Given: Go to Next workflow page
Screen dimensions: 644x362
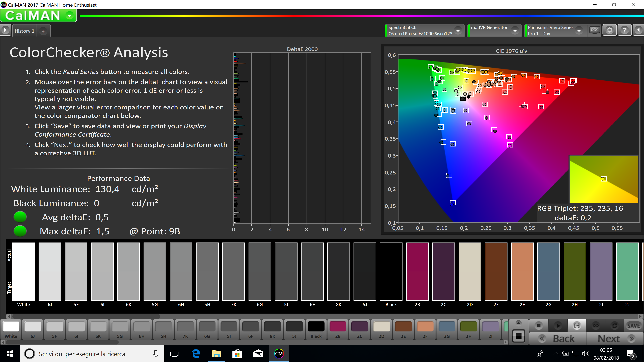Looking at the screenshot, I should (x=615, y=339).
